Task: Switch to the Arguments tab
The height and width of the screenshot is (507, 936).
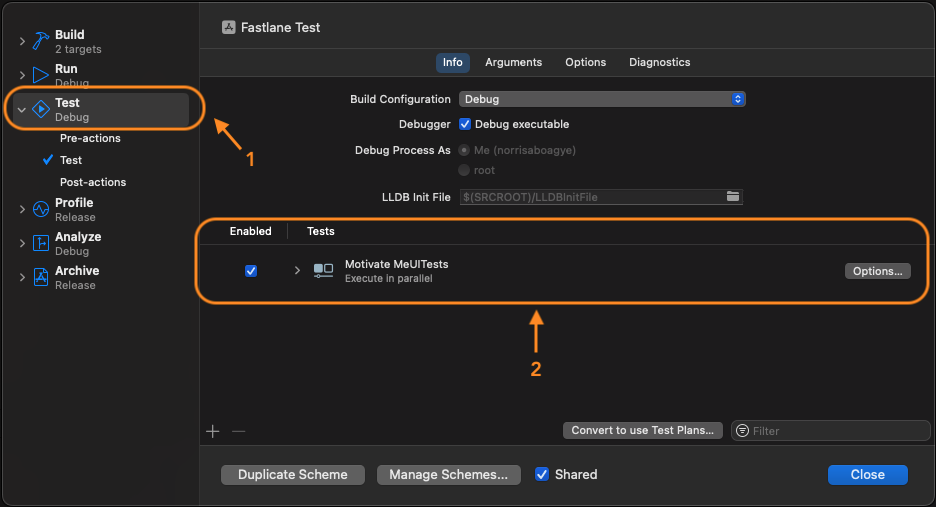Action: 513,62
